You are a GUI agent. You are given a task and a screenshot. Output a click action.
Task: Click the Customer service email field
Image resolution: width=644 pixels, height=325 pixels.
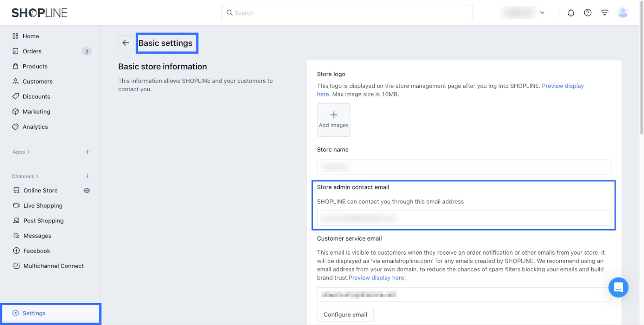[x=464, y=294]
